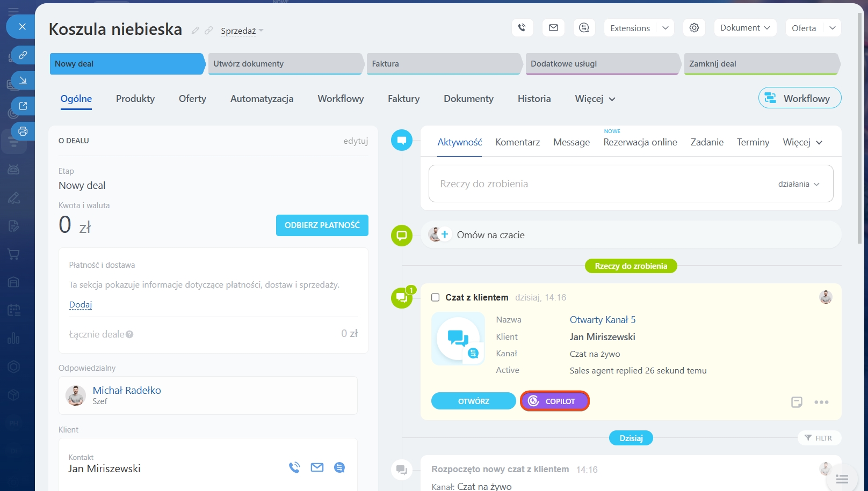Open settings gear icon in header
This screenshot has height=491, width=868.
tap(694, 28)
